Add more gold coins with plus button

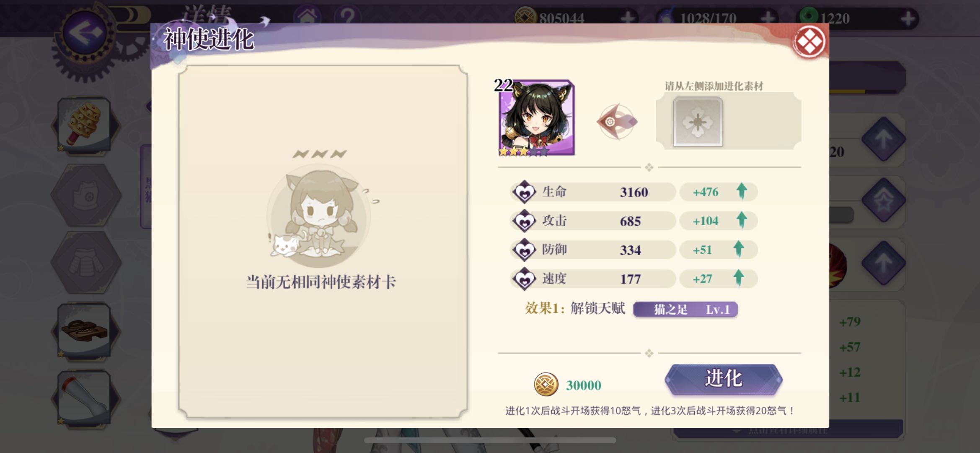pyautogui.click(x=628, y=18)
